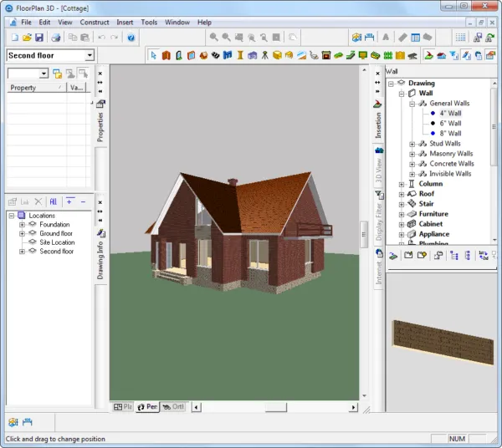Select the 8" Wall option
The image size is (502, 448).
(450, 134)
